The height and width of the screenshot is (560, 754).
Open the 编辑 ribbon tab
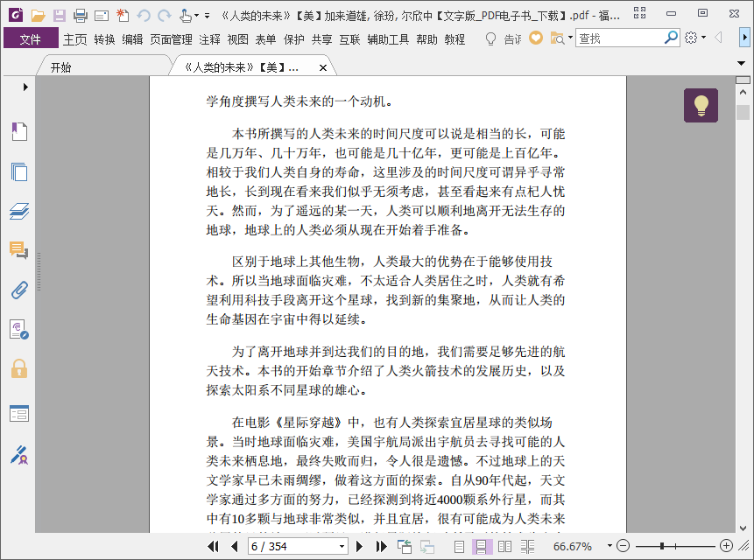click(132, 38)
